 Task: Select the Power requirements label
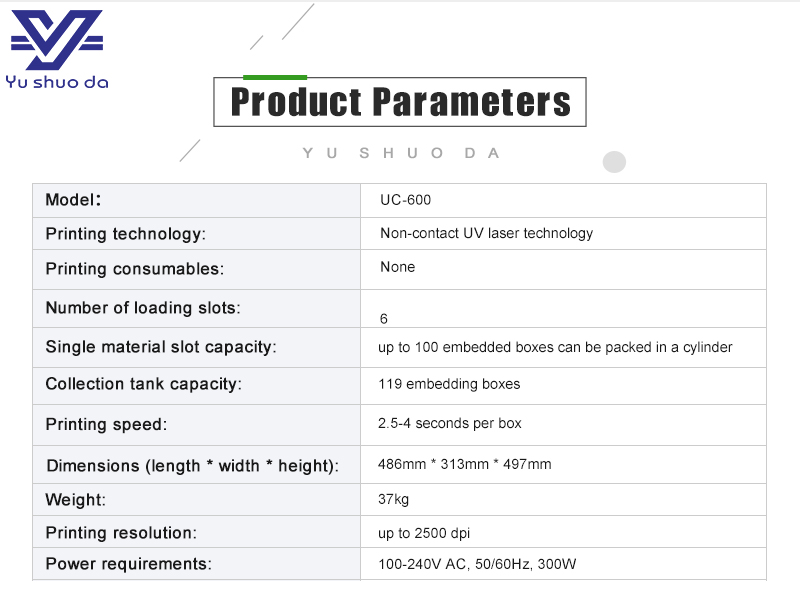(x=128, y=564)
